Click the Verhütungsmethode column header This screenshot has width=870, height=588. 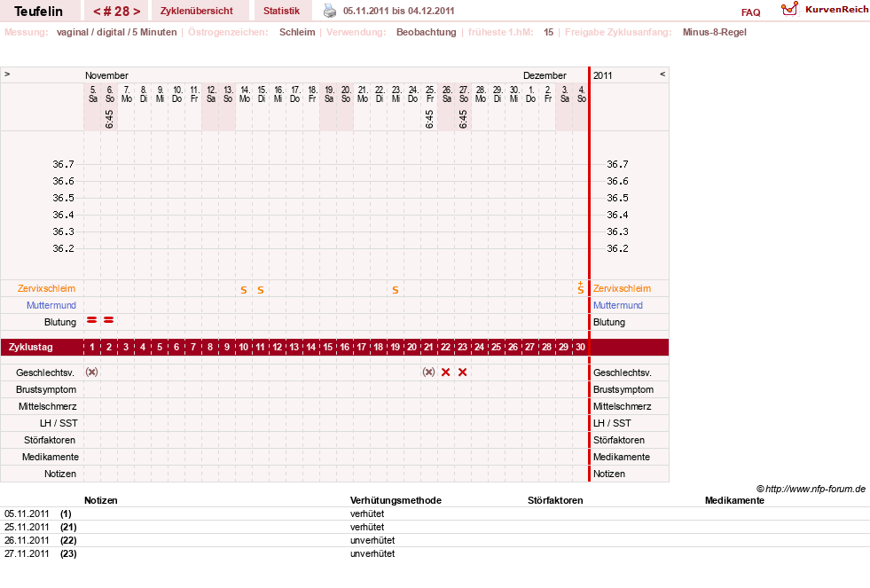pyautogui.click(x=396, y=500)
